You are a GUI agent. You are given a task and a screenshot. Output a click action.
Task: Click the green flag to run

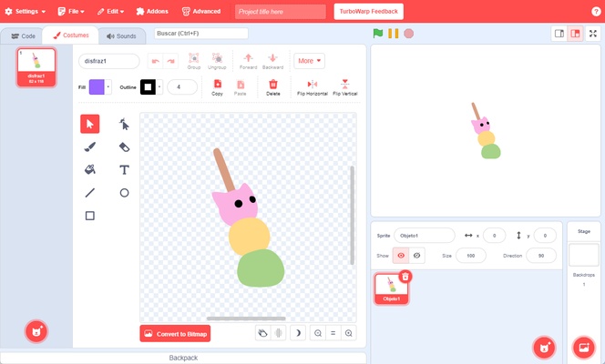[x=378, y=34]
